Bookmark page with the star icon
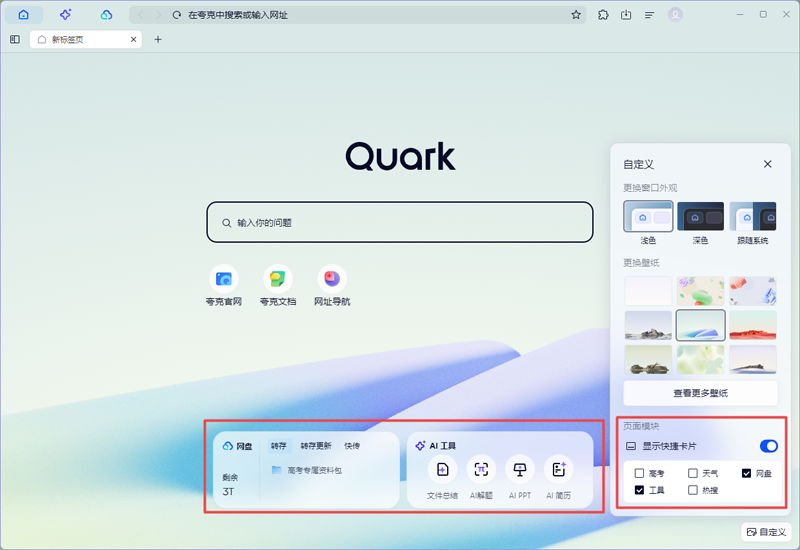The image size is (800, 550). tap(576, 15)
